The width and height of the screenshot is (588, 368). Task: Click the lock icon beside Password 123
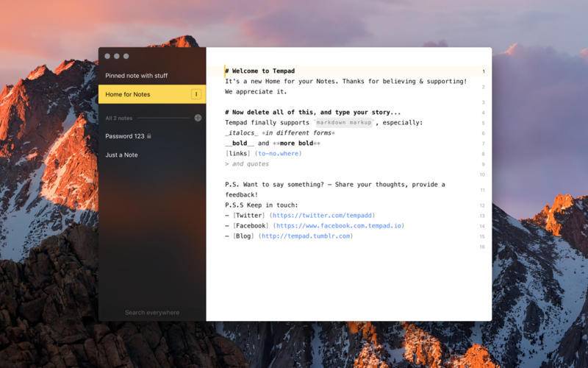[x=149, y=135]
